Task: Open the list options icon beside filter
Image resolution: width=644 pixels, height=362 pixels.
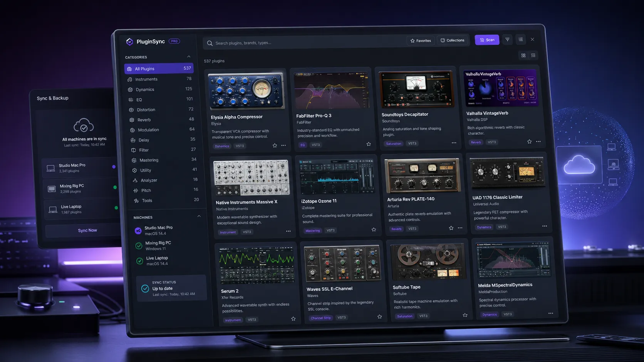Action: coord(521,39)
